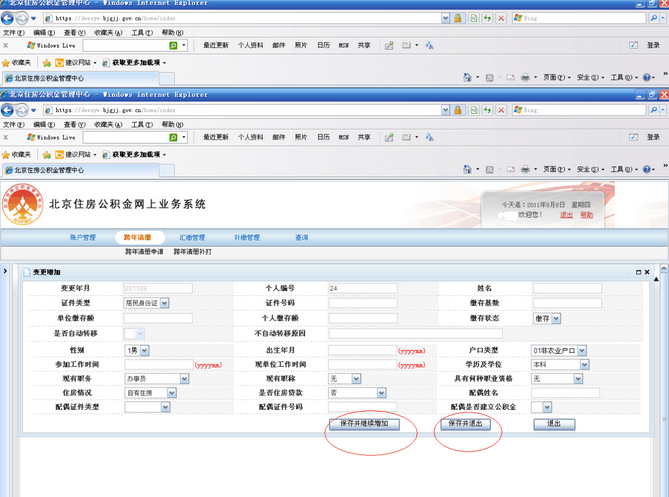This screenshot has height=497, width=669.
Task: Click address bar in front IE window
Action: click(x=242, y=110)
